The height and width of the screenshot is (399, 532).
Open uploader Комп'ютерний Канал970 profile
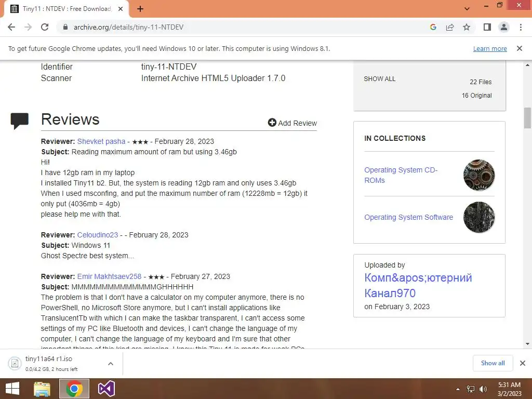[x=418, y=285]
